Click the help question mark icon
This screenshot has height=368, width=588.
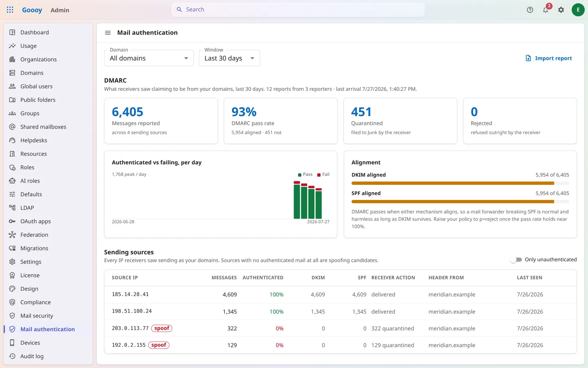click(x=530, y=10)
